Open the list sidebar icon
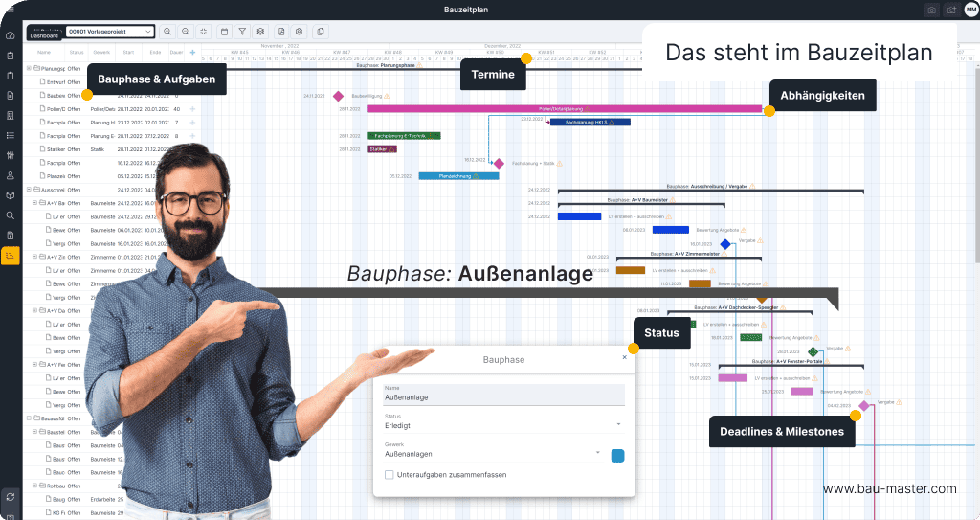The image size is (980, 520). pos(10,135)
